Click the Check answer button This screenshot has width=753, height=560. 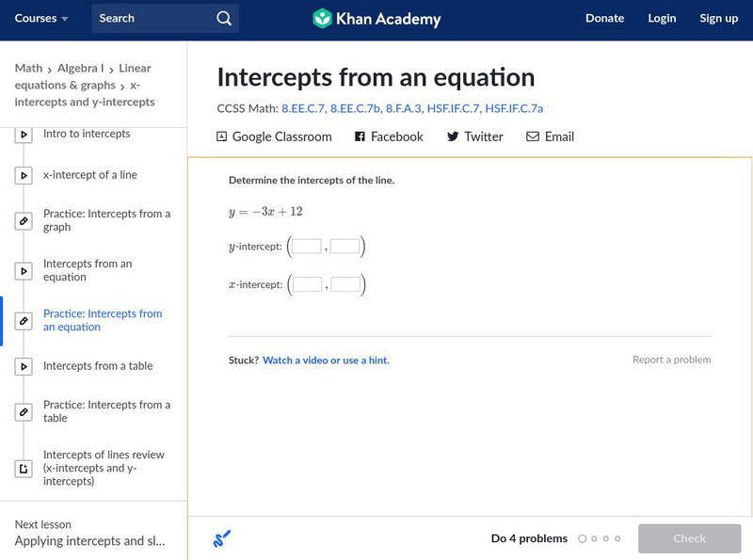[x=689, y=538]
